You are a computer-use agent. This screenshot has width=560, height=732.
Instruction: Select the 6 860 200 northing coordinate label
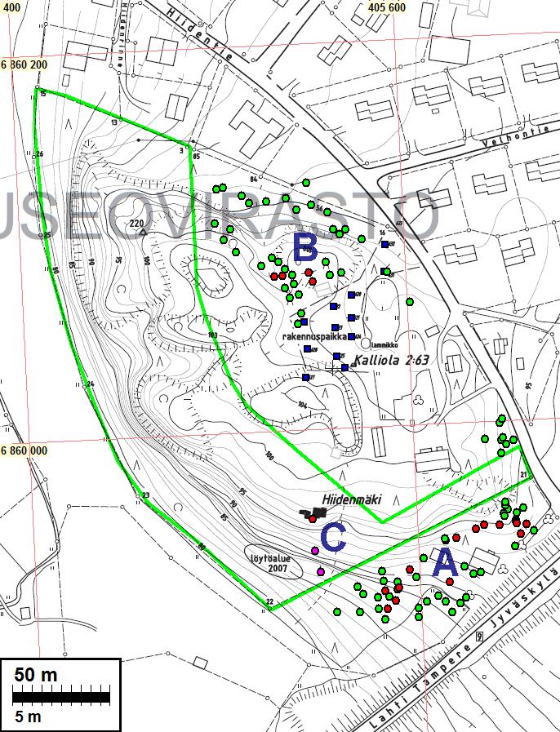24,65
